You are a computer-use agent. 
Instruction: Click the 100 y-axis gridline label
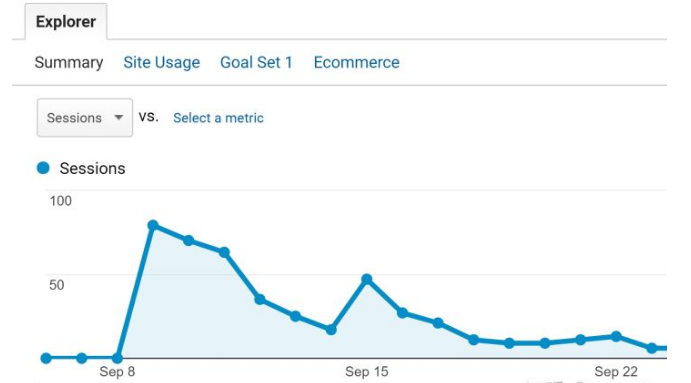(61, 201)
